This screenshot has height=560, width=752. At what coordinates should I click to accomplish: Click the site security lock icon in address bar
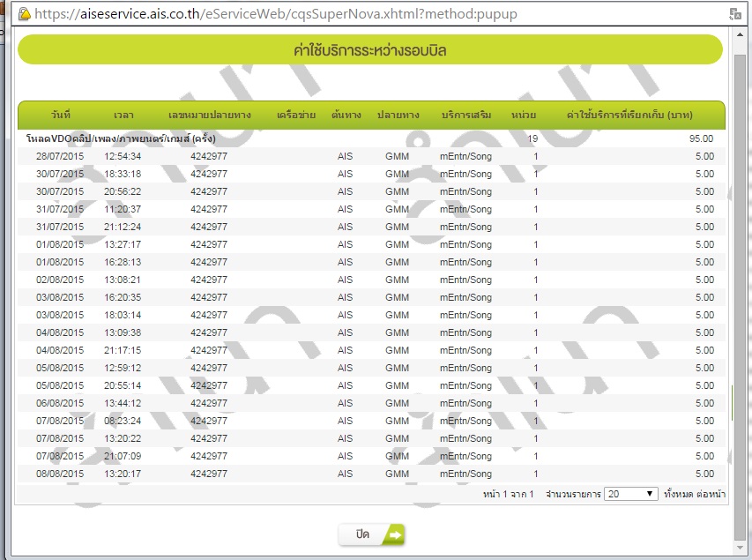[x=24, y=14]
